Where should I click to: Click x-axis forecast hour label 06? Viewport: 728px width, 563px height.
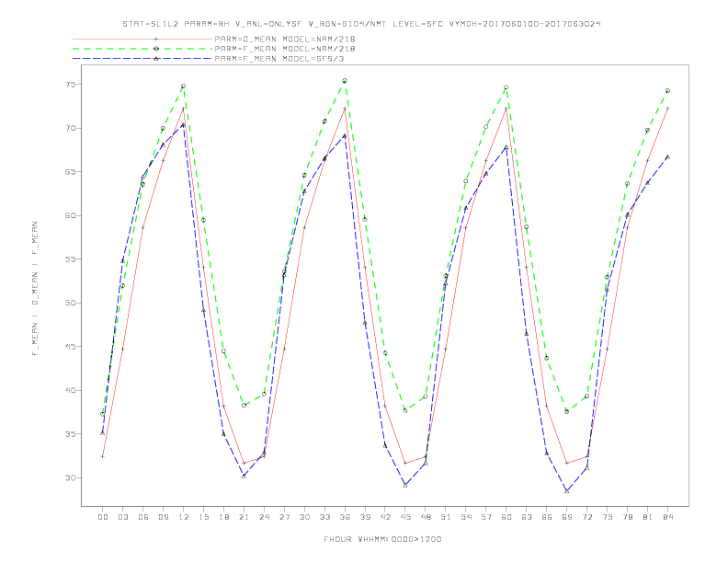click(143, 517)
